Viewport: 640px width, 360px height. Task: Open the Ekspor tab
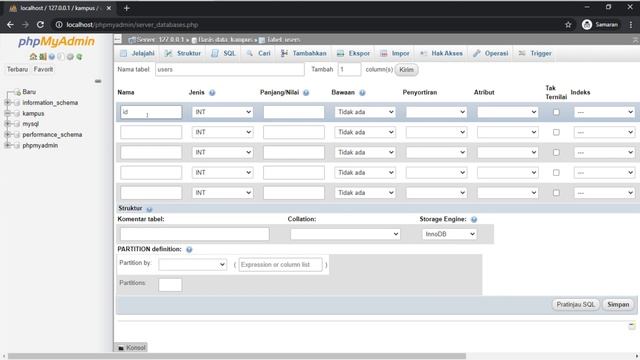pyautogui.click(x=353, y=53)
